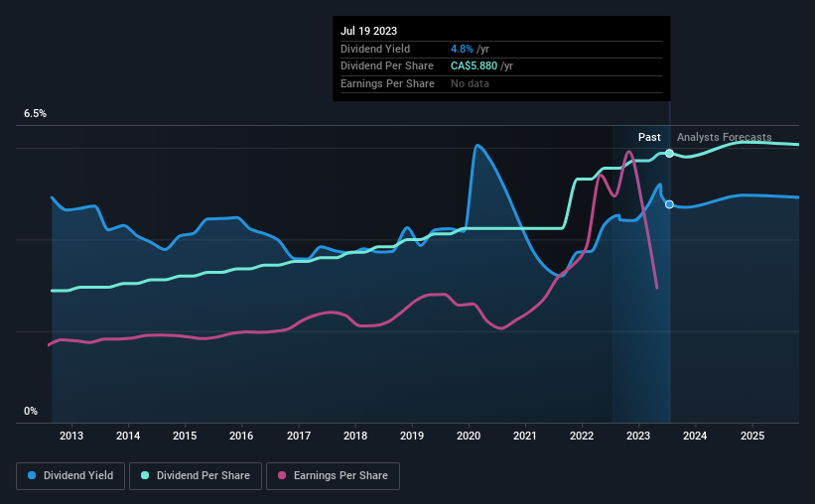The image size is (815, 504).
Task: Click the No data earnings value
Action: [x=470, y=83]
